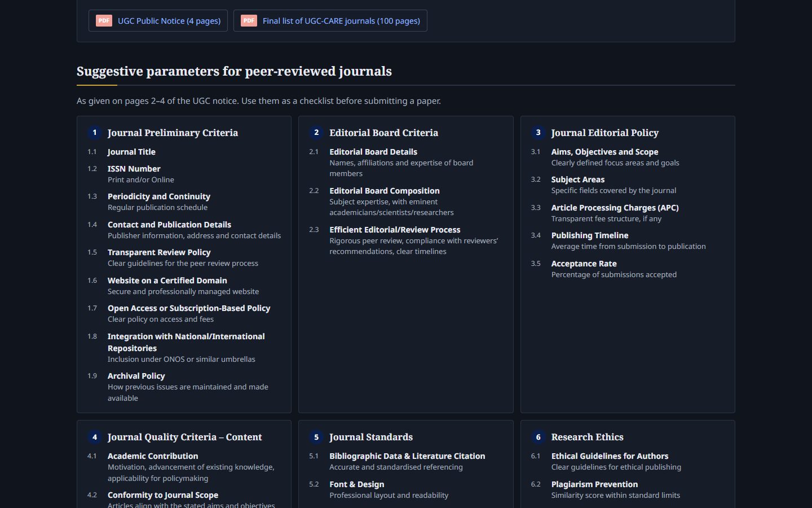
Task: Click number badge 3 for Journal Editorial Policy
Action: pyautogui.click(x=539, y=133)
